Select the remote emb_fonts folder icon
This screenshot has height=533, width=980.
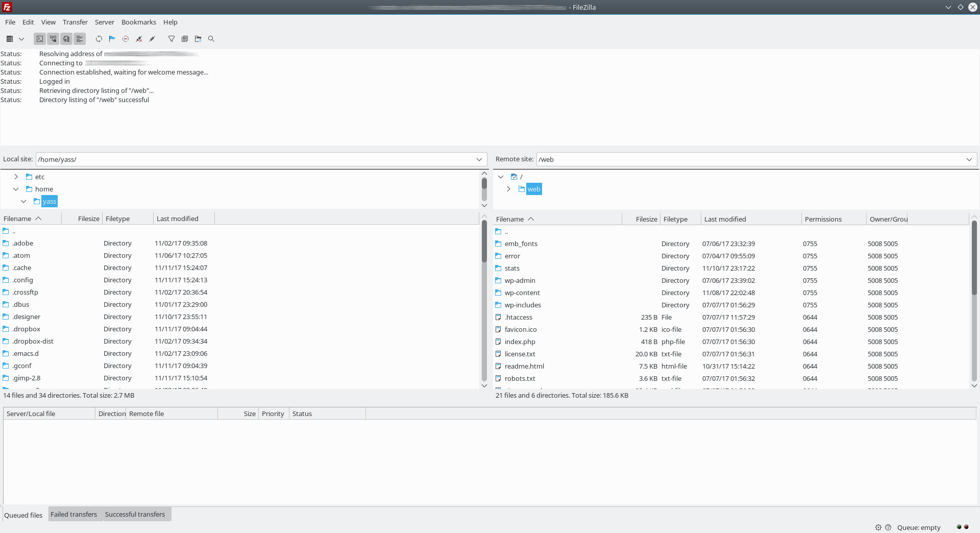pyautogui.click(x=498, y=244)
